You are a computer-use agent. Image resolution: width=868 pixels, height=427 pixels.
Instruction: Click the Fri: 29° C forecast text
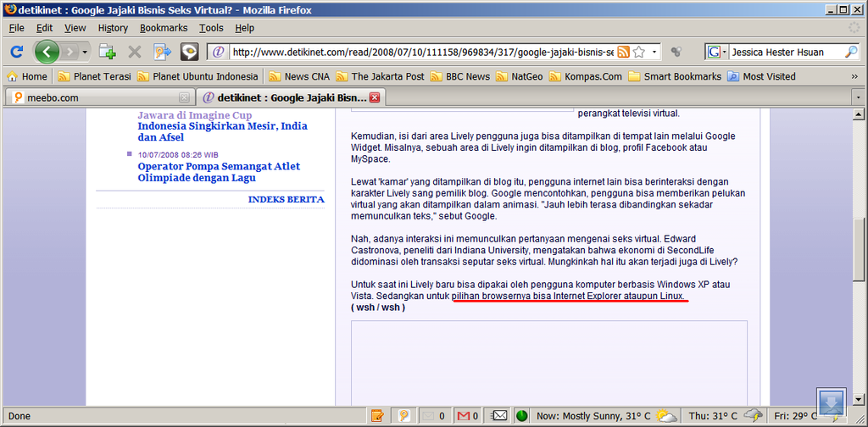click(x=795, y=416)
